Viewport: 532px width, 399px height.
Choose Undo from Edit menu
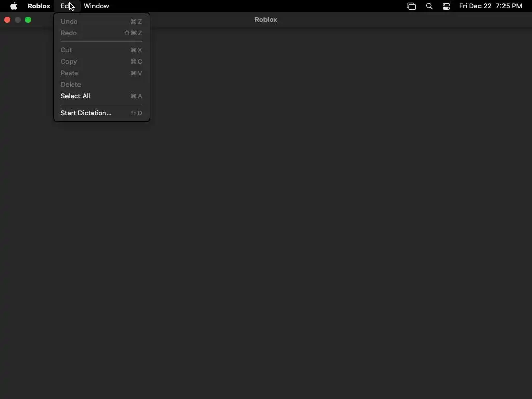click(x=101, y=21)
